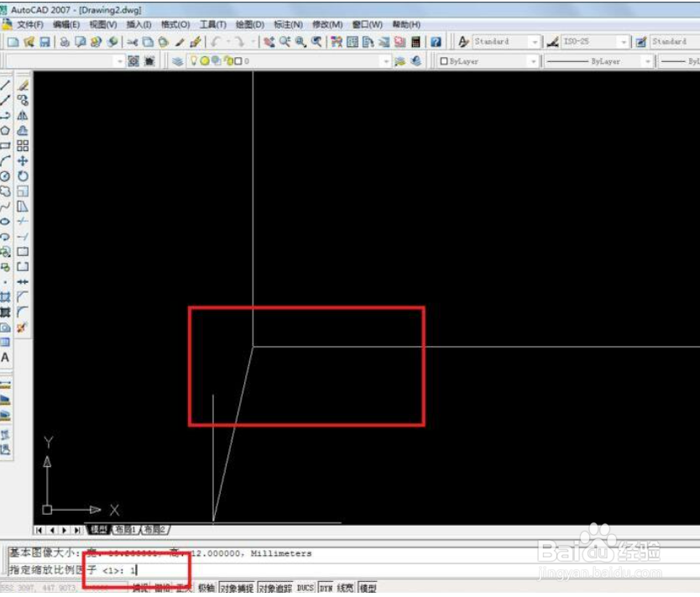Toggle 模型 model space button in status bar
This screenshot has height=597, width=700.
click(368, 588)
